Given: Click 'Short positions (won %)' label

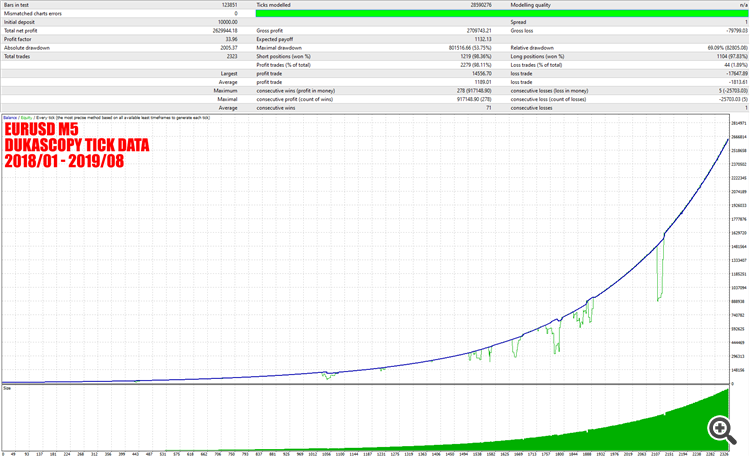Looking at the screenshot, I should [284, 56].
